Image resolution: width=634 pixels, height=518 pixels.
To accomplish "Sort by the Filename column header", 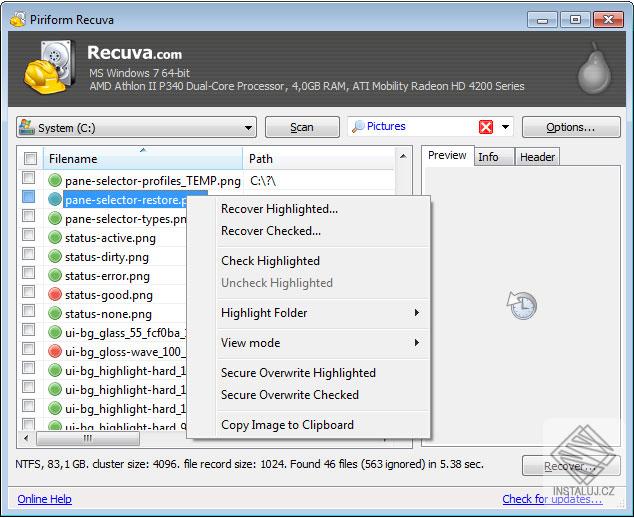I will [143, 159].
